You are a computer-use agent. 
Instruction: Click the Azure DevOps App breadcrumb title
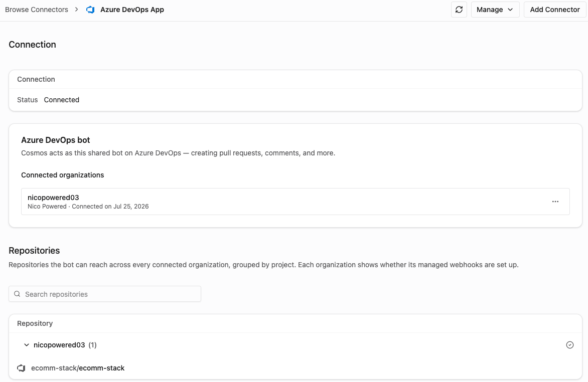tap(132, 10)
